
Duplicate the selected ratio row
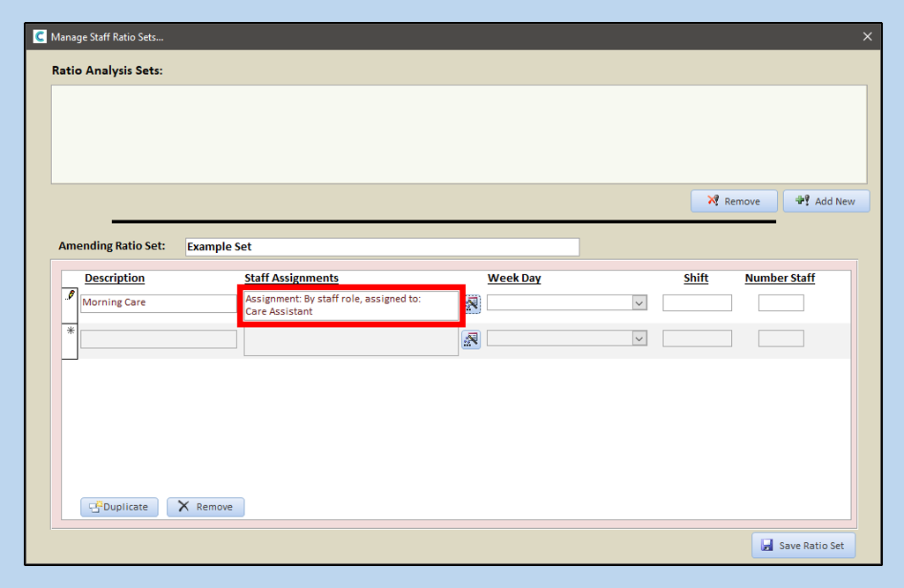coord(120,507)
